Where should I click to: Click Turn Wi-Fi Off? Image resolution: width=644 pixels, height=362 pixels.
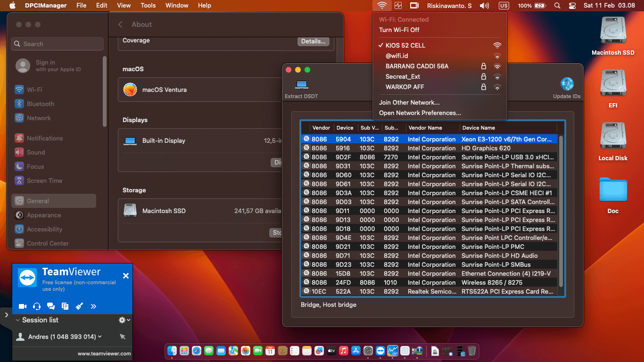tap(399, 30)
